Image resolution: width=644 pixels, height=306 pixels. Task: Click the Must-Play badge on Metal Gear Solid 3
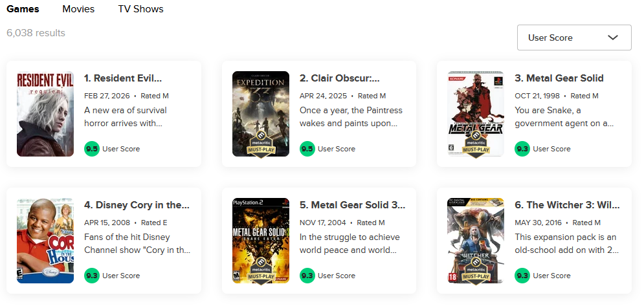[260, 272]
